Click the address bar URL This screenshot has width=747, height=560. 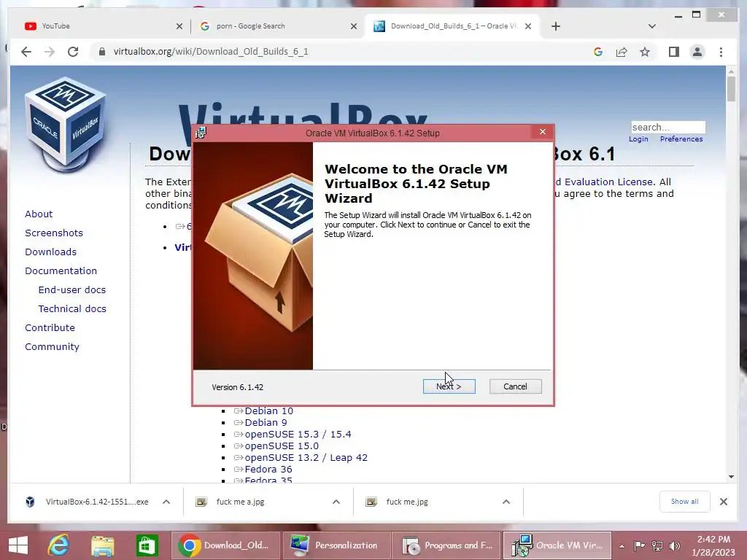211,52
